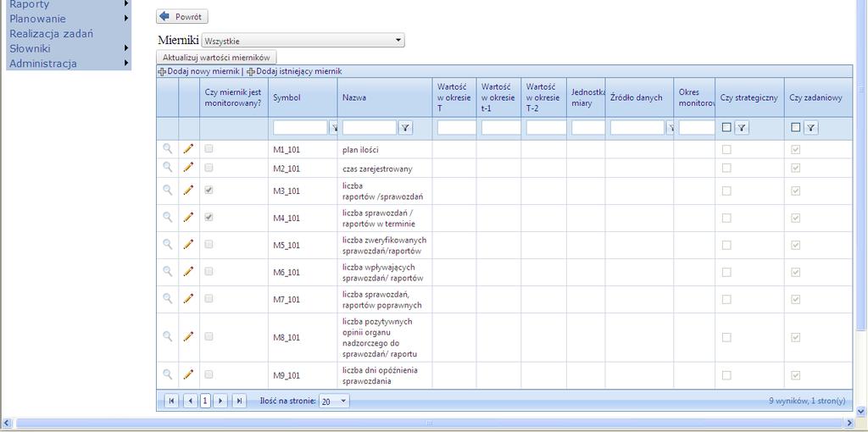This screenshot has height=432, width=868.
Task: Edit M4_101 with pencil icon
Action: [x=188, y=218]
